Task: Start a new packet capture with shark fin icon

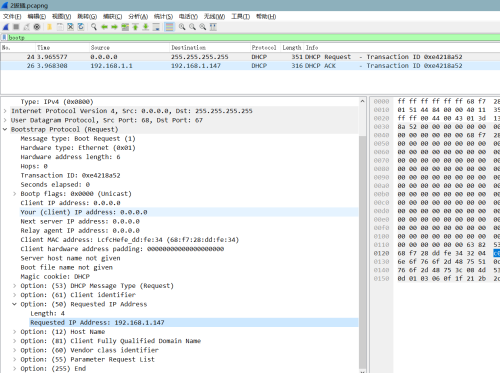Action: 6,27
